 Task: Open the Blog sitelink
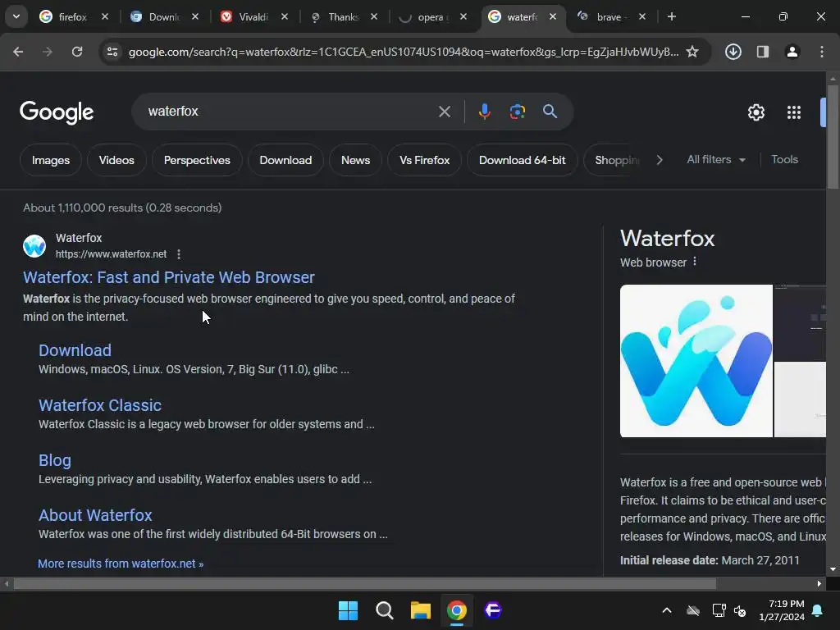[x=55, y=461]
